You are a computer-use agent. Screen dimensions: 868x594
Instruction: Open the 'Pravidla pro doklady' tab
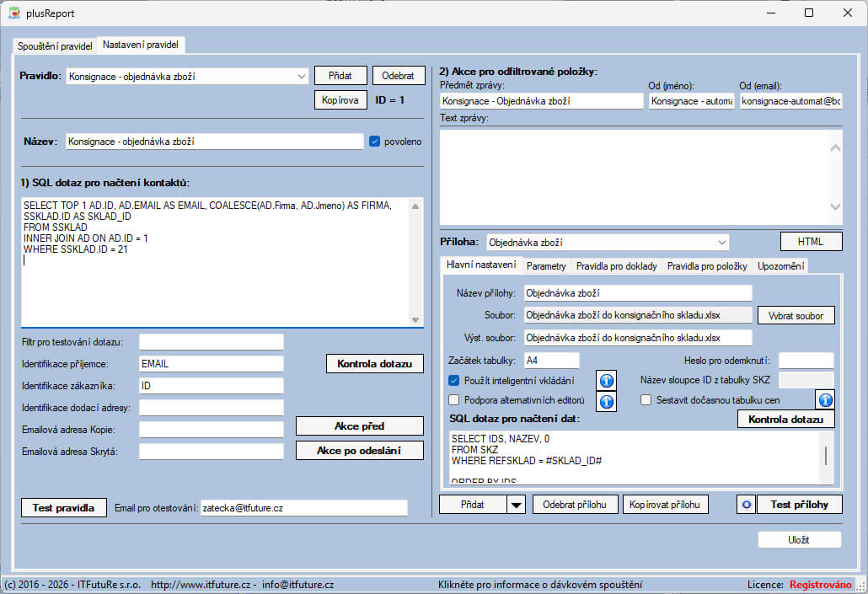pyautogui.click(x=617, y=266)
